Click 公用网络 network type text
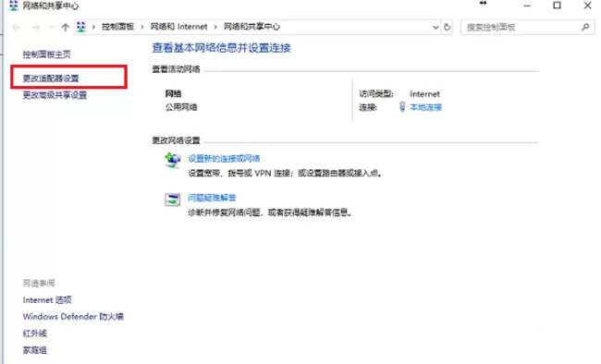 coord(181,107)
